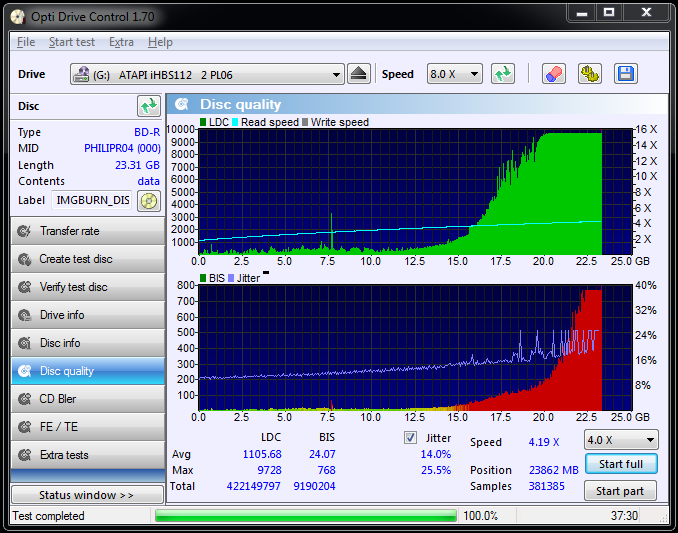Click the green LDC legend swatch
The height and width of the screenshot is (533, 678).
tap(203, 122)
